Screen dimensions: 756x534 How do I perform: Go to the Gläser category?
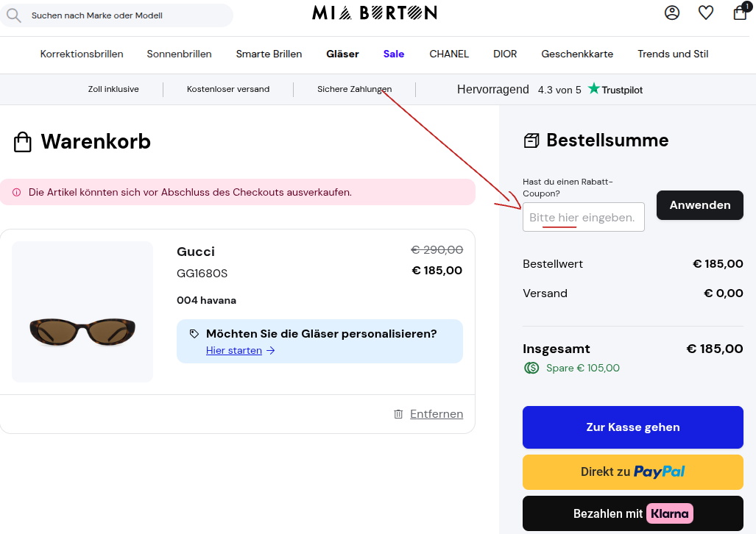point(342,54)
